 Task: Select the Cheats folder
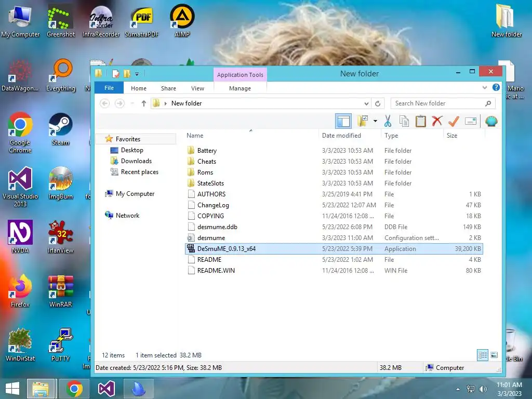click(x=207, y=161)
